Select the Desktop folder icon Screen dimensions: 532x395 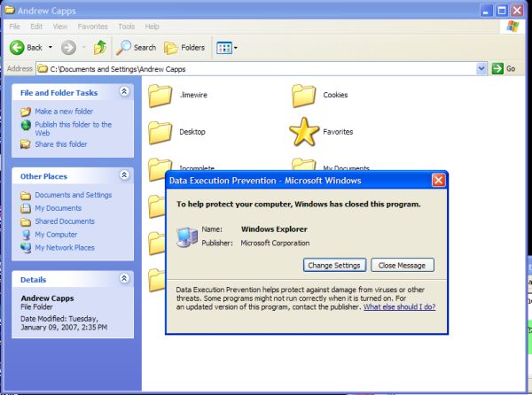[160, 133]
